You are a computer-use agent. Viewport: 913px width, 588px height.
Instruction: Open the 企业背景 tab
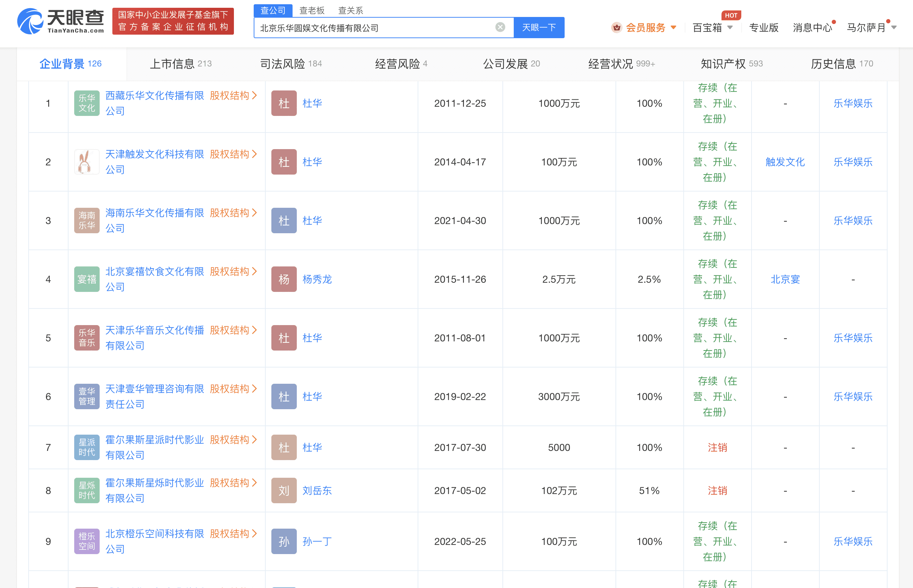pos(71,64)
